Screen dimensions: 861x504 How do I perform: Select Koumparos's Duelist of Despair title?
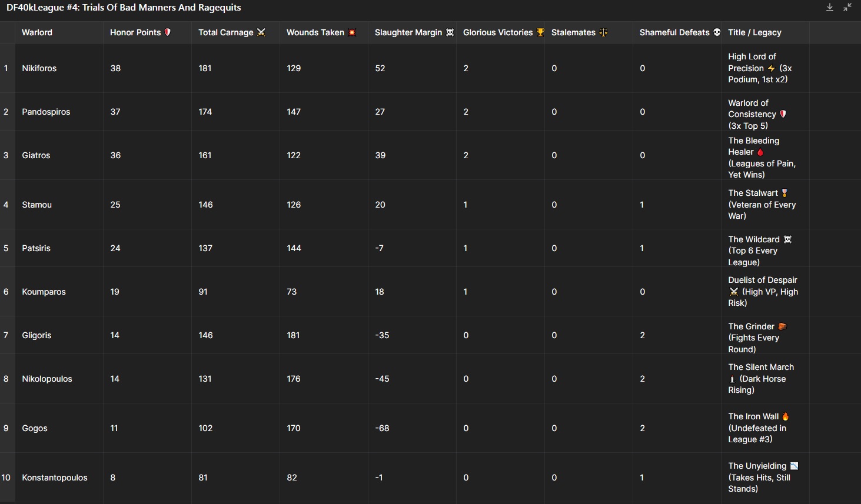tap(763, 292)
